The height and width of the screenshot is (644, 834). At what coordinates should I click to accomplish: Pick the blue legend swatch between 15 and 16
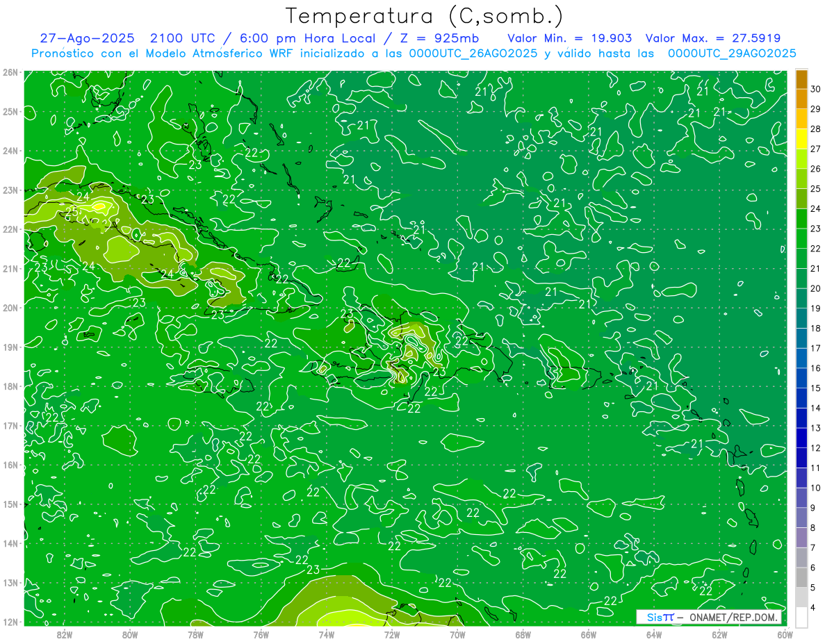coord(801,377)
